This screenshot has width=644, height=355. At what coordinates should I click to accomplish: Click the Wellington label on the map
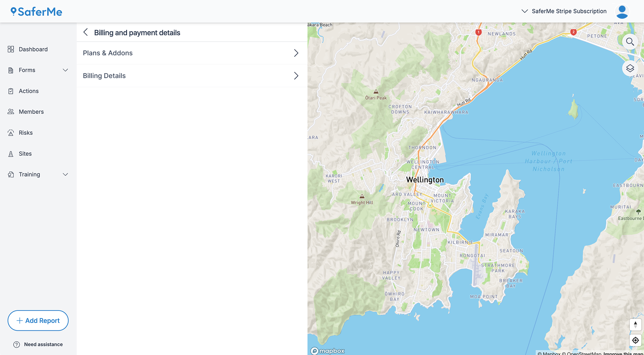[x=425, y=180]
